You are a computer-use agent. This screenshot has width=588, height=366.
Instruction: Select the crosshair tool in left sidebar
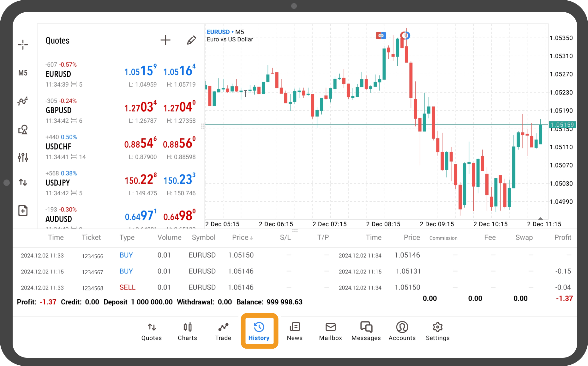click(23, 45)
